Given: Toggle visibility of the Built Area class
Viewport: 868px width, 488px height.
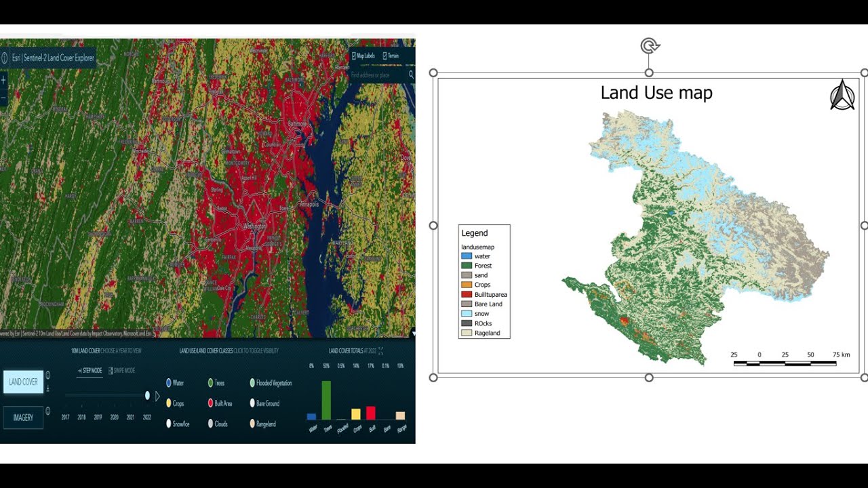Looking at the screenshot, I should (x=220, y=403).
